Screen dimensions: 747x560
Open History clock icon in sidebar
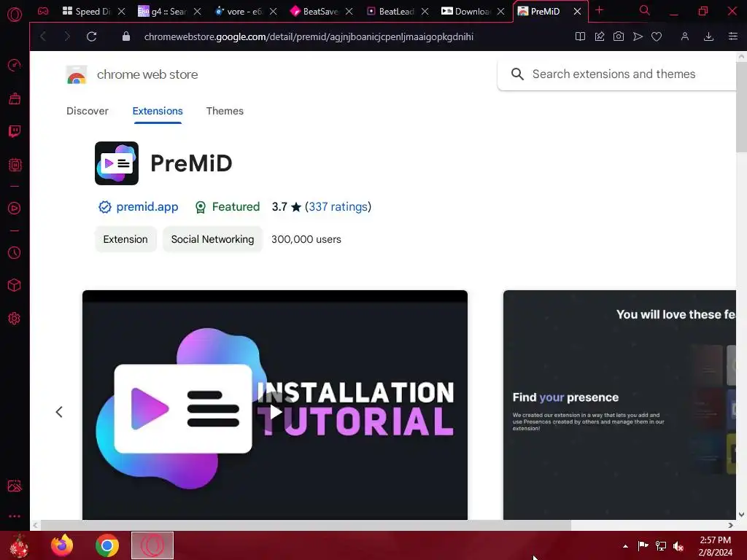(x=15, y=252)
